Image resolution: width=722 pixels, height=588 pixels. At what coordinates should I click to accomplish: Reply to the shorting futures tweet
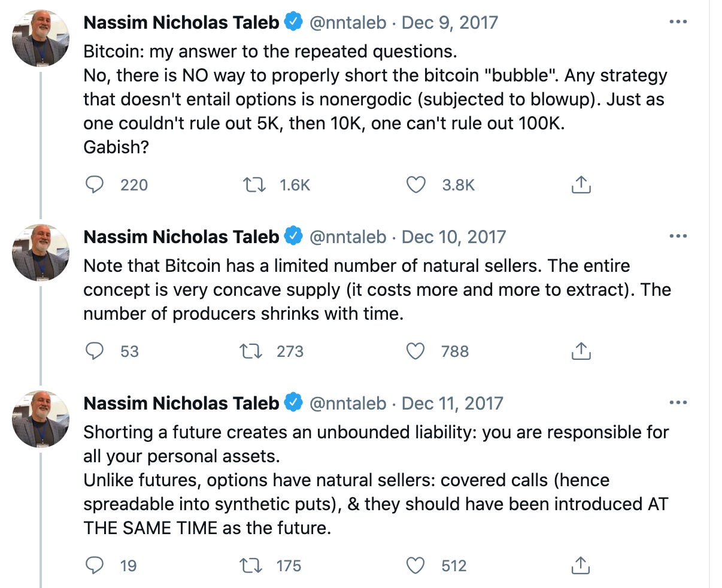[x=95, y=565]
